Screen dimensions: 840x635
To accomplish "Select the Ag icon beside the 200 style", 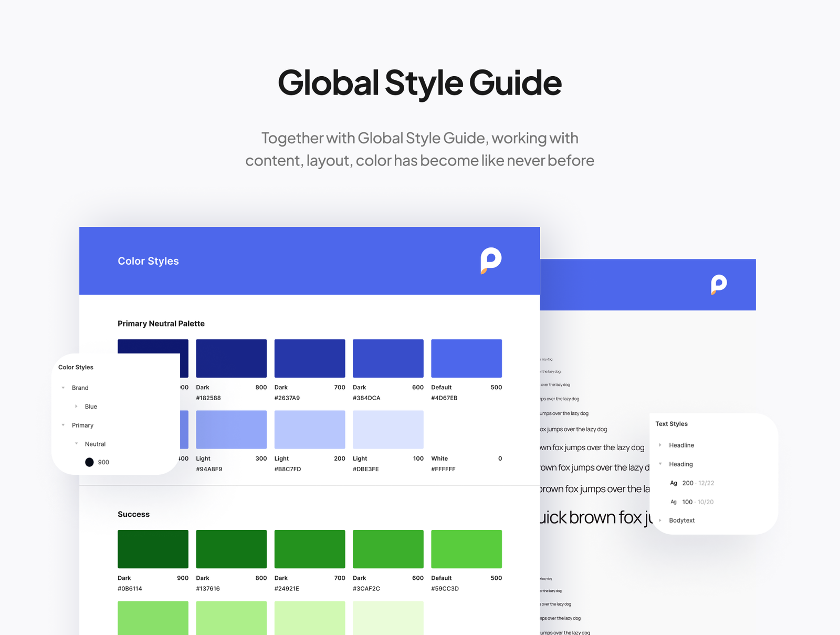I will [x=674, y=483].
